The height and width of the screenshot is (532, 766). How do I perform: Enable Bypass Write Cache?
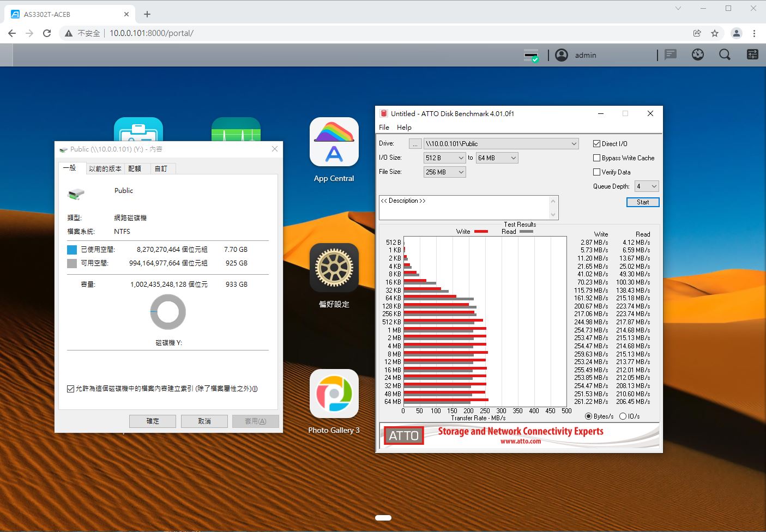pyautogui.click(x=596, y=158)
